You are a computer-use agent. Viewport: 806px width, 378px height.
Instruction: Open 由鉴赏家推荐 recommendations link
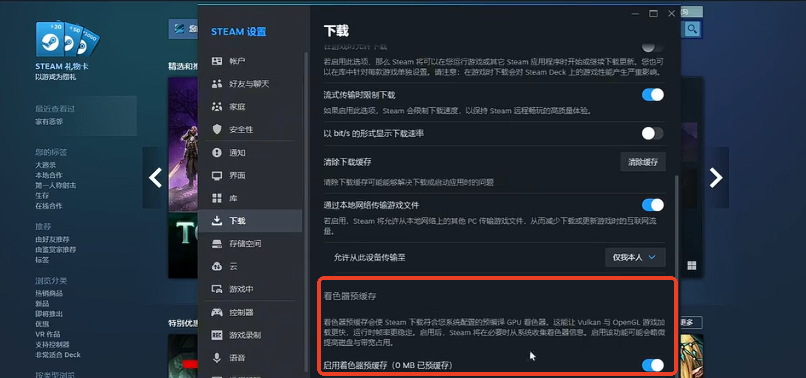point(56,250)
